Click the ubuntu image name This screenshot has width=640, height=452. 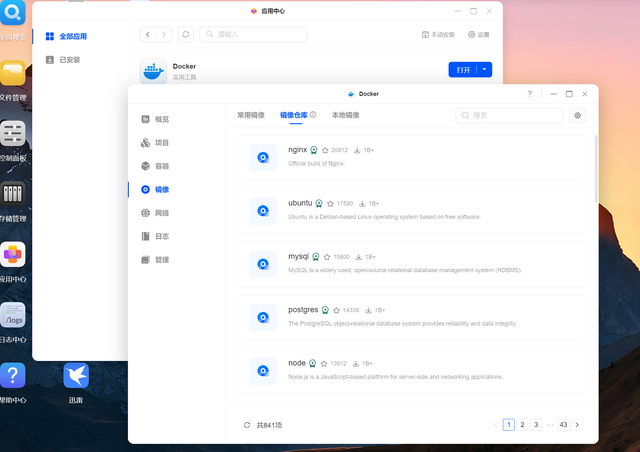click(x=300, y=203)
